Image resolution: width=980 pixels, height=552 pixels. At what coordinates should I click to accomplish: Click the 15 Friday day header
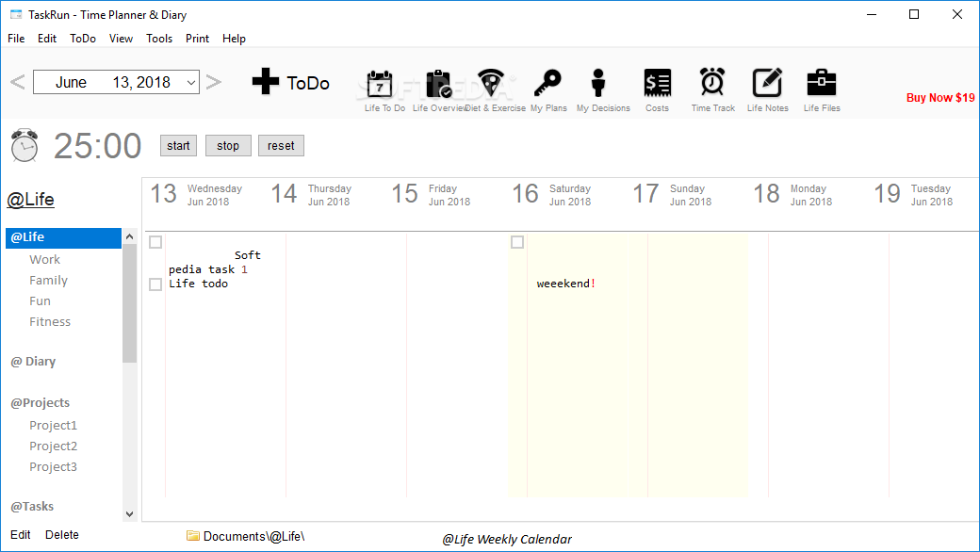[x=431, y=194]
